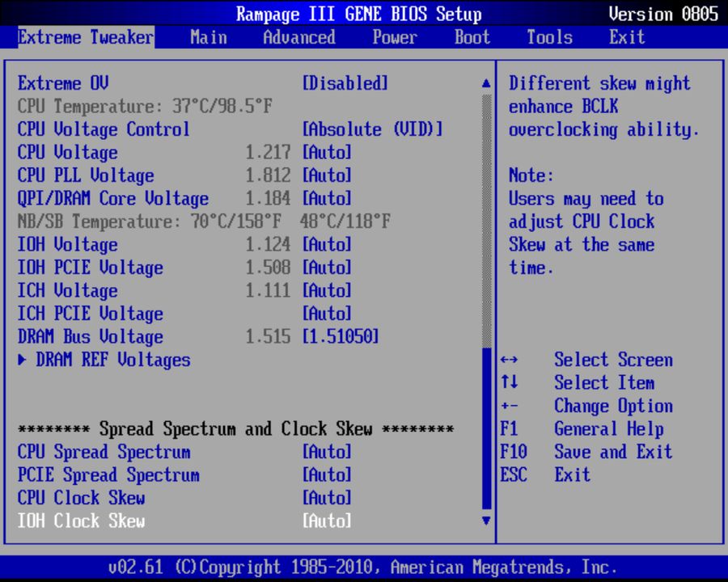The image size is (728, 582).
Task: Click the scroll up arrow
Action: pyautogui.click(x=486, y=83)
